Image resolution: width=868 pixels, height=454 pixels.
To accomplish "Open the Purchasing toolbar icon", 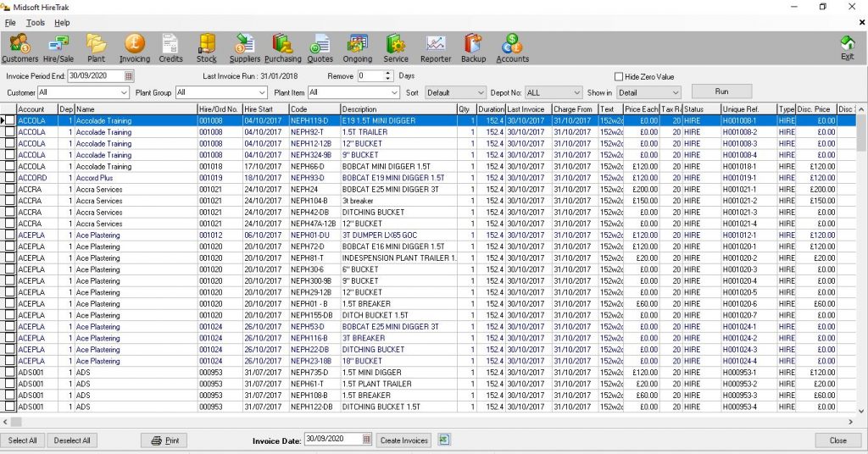I will click(x=283, y=48).
